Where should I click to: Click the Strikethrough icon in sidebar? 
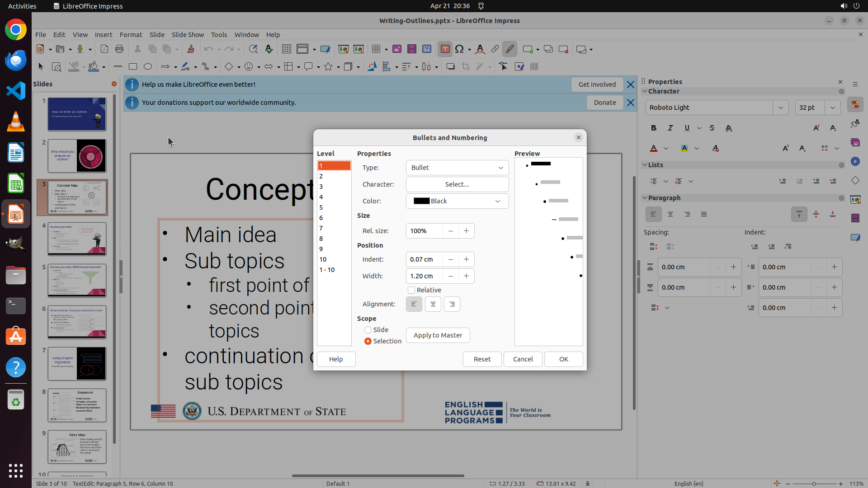(712, 128)
